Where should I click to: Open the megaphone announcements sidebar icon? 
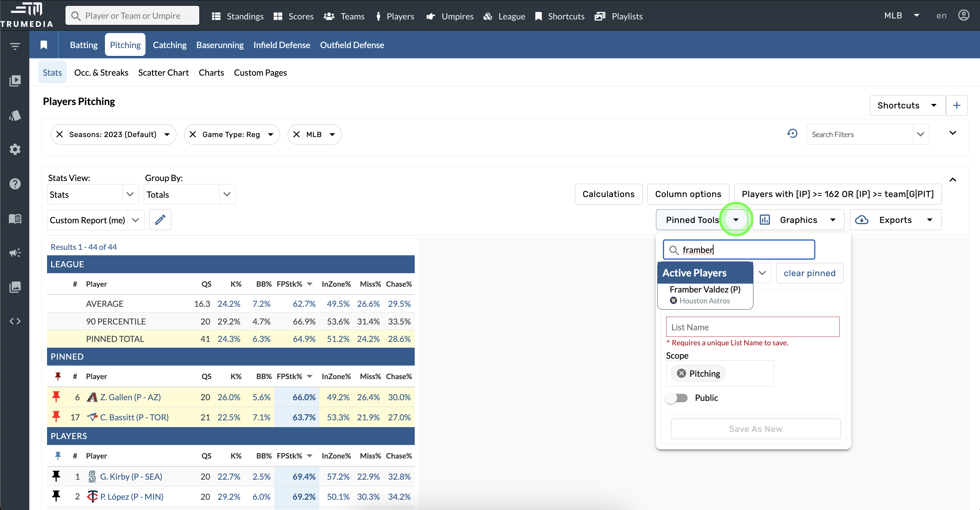click(15, 253)
